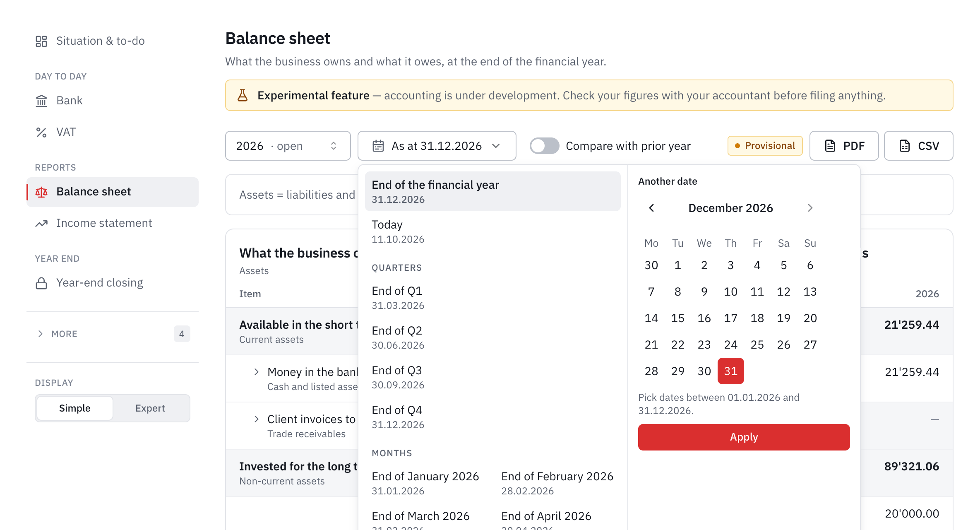Click the MORE count badge 4
Image resolution: width=980 pixels, height=530 pixels.
pos(182,334)
